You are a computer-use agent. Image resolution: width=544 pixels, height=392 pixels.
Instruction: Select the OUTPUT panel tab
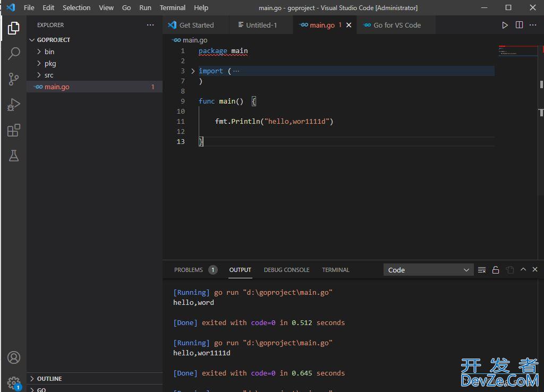240,270
